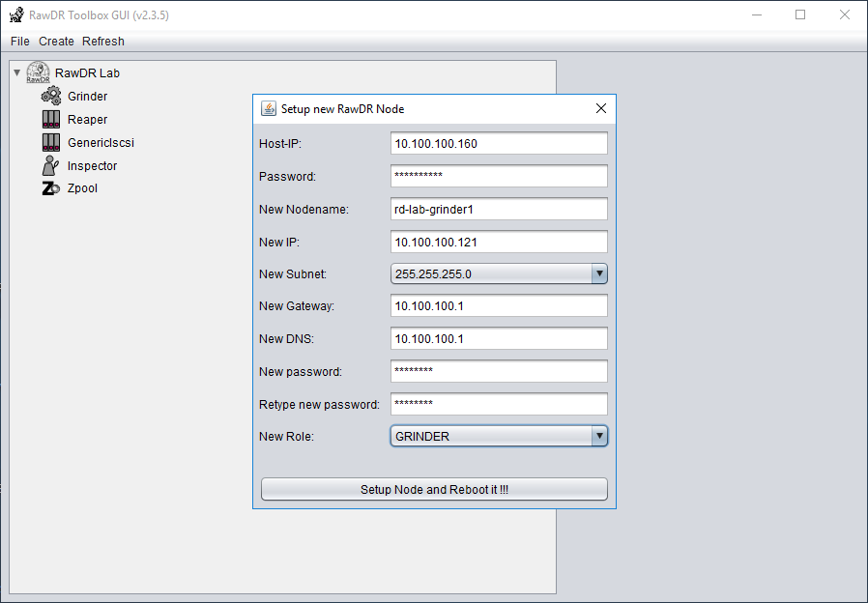Focus the New Nodename field
Viewport: 868px width, 603px height.
[x=499, y=209]
